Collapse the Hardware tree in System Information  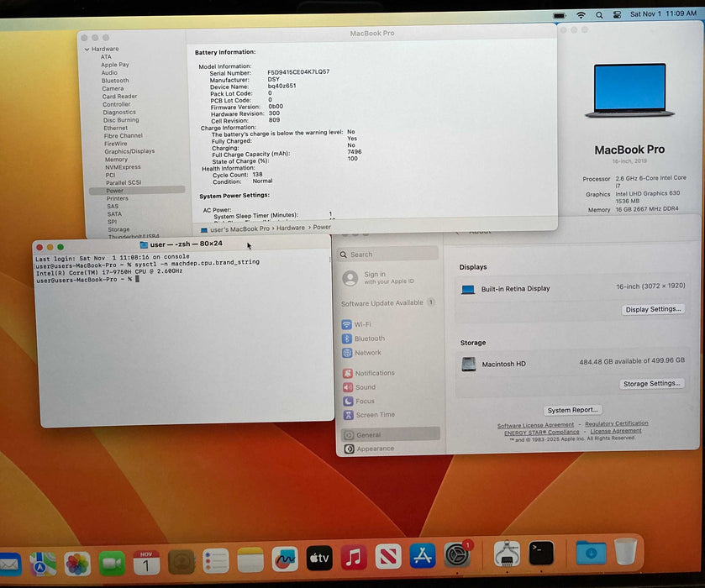click(87, 49)
